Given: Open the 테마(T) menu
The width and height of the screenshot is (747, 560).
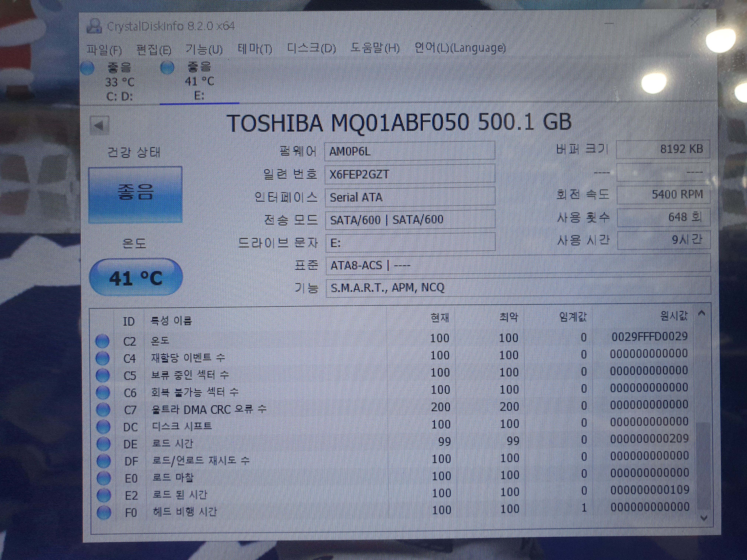Looking at the screenshot, I should tap(255, 49).
